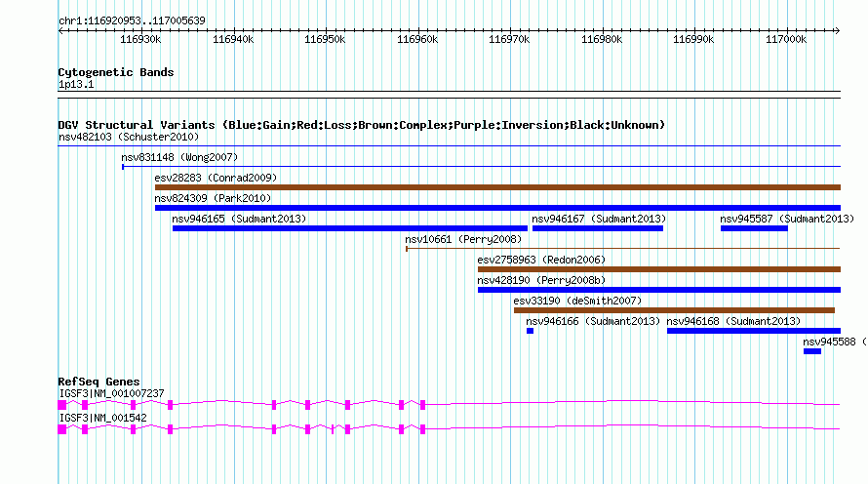
Task: Select the 117000k ruler position label
Action: pos(786,39)
